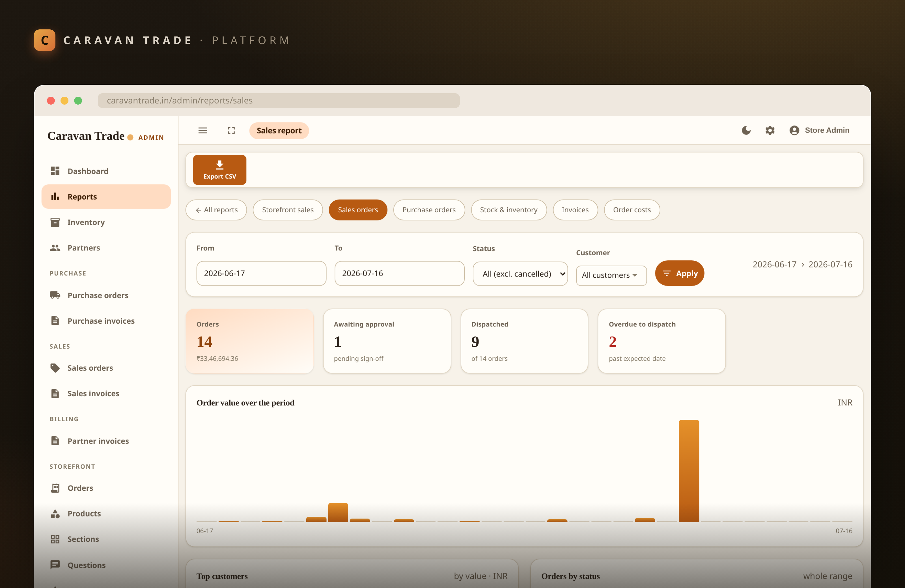Click the Partners people icon
This screenshot has width=905, height=588.
pyautogui.click(x=55, y=248)
